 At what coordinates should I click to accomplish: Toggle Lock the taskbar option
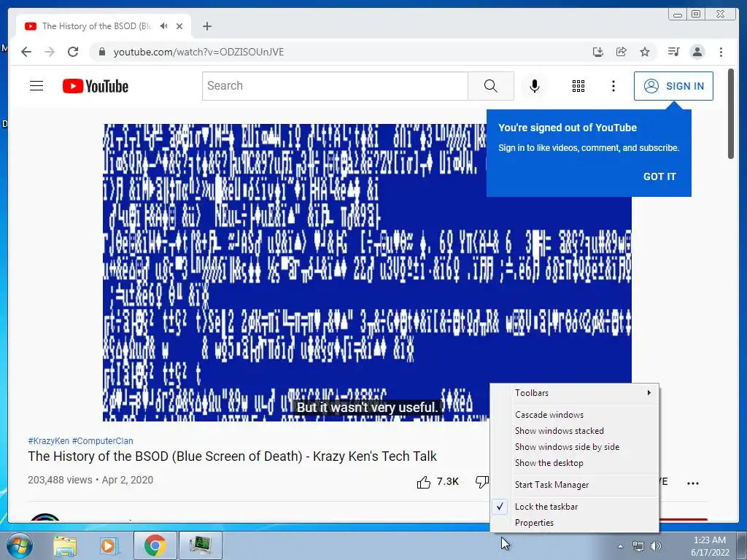coord(575,507)
